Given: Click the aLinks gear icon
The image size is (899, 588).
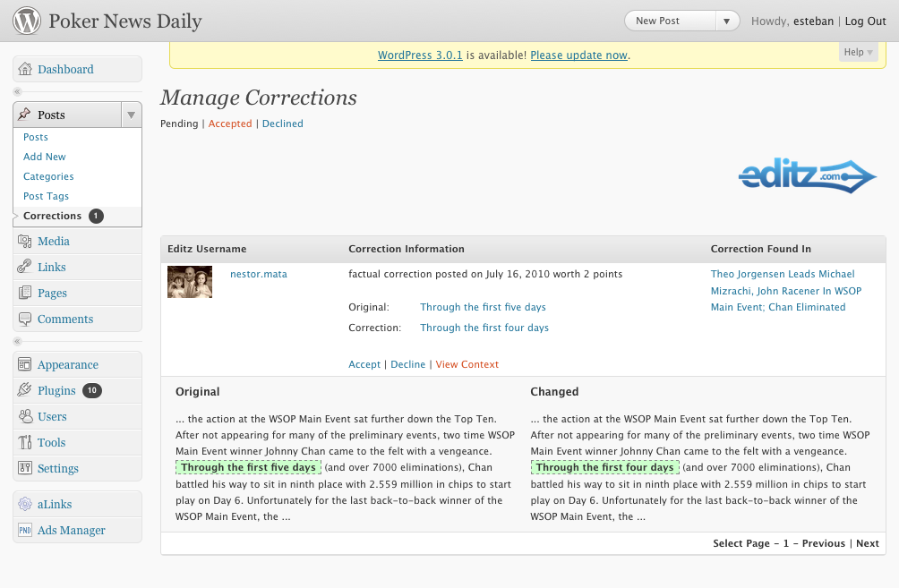Looking at the screenshot, I should [25, 505].
